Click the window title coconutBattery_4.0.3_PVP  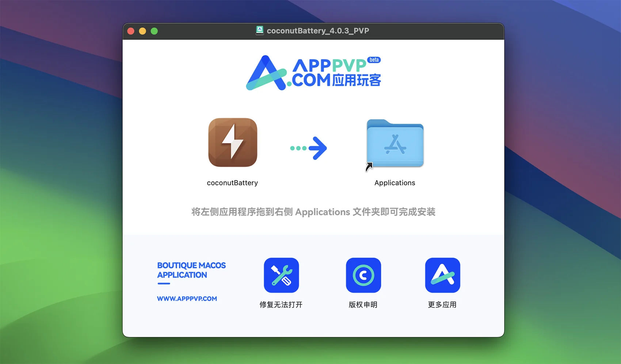(318, 31)
